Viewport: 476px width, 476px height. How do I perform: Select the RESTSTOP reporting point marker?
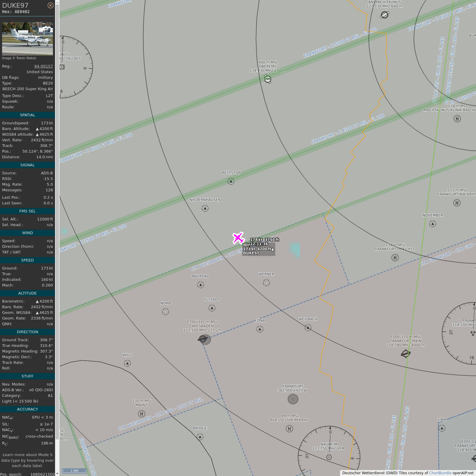pos(231,181)
